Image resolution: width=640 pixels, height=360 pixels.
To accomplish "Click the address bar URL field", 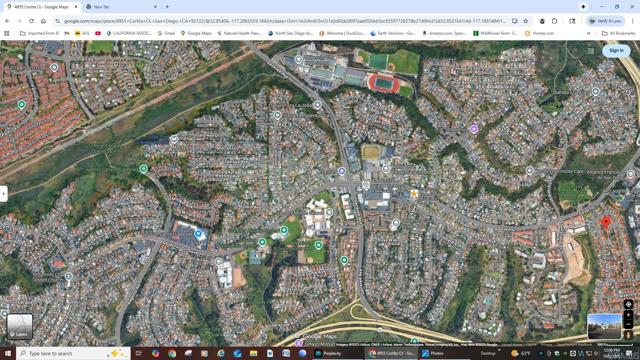I will (284, 21).
